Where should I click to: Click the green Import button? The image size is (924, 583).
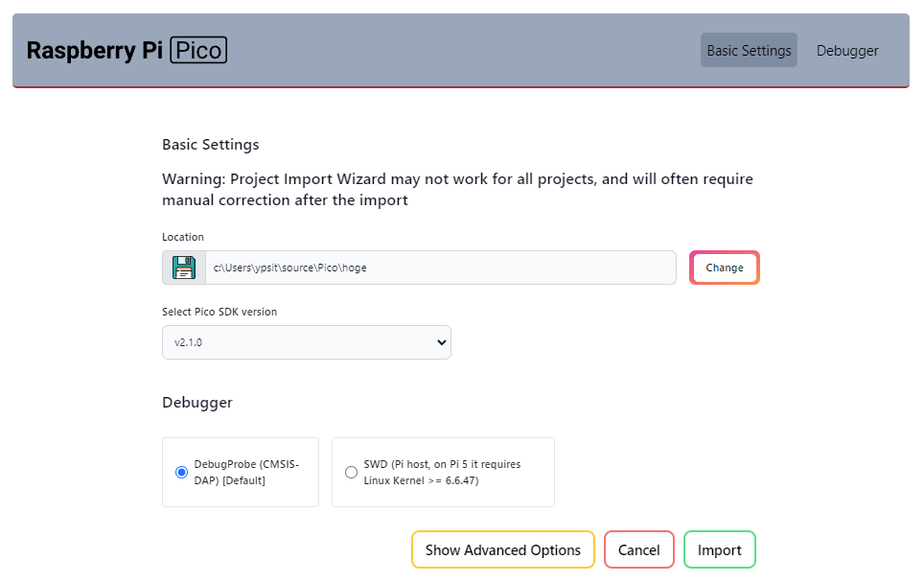719,549
